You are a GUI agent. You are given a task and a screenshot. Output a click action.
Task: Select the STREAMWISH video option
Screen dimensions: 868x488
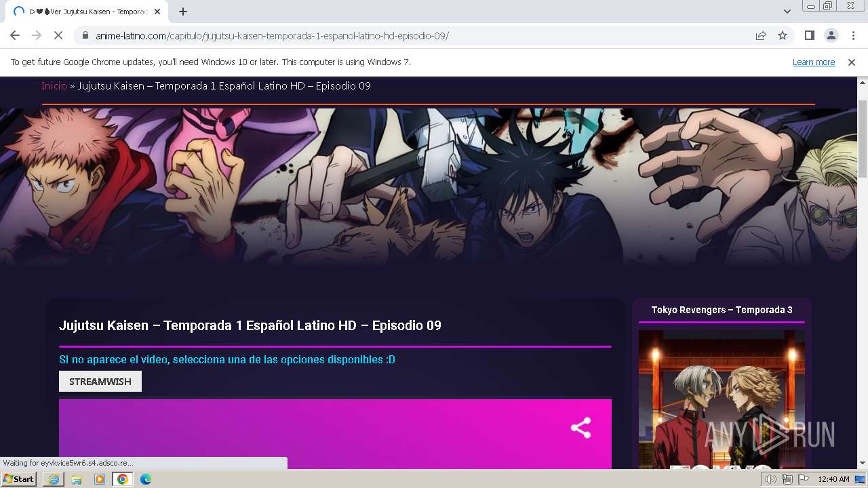[100, 382]
